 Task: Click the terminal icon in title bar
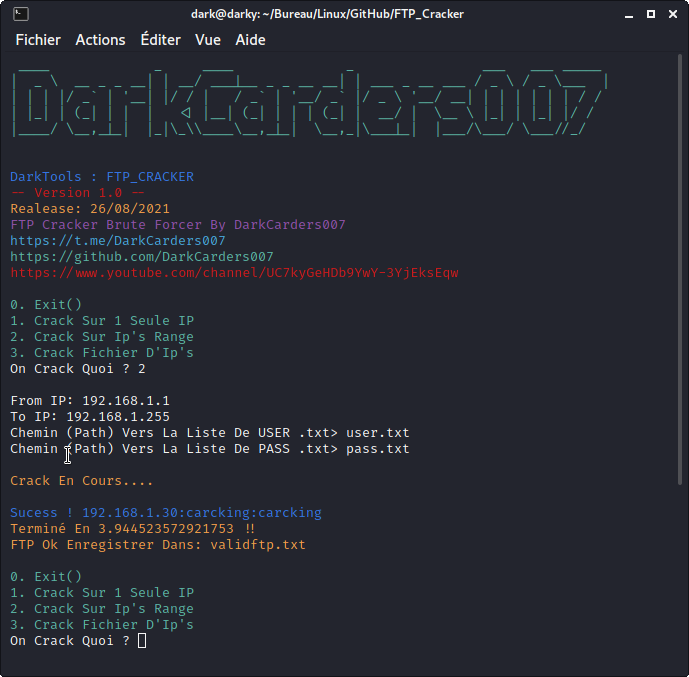pyautogui.click(x=21, y=14)
